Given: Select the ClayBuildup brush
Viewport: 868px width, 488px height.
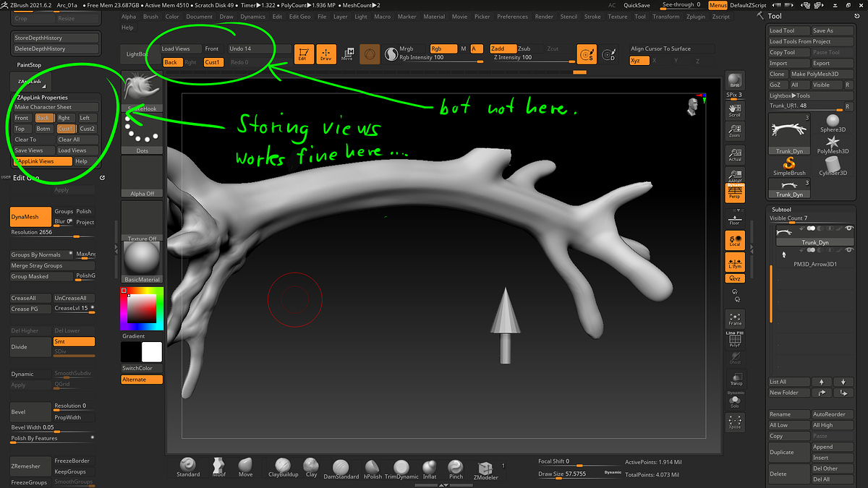Looking at the screenshot, I should (284, 468).
